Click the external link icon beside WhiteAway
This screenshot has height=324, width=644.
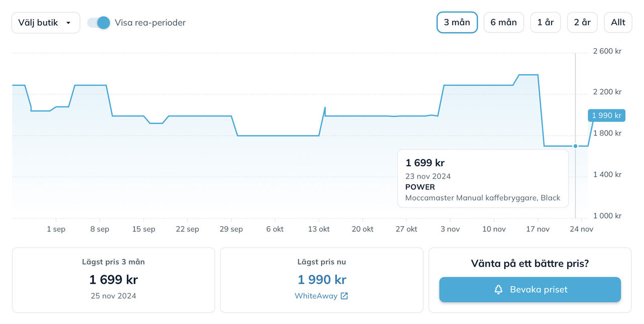coord(344,296)
